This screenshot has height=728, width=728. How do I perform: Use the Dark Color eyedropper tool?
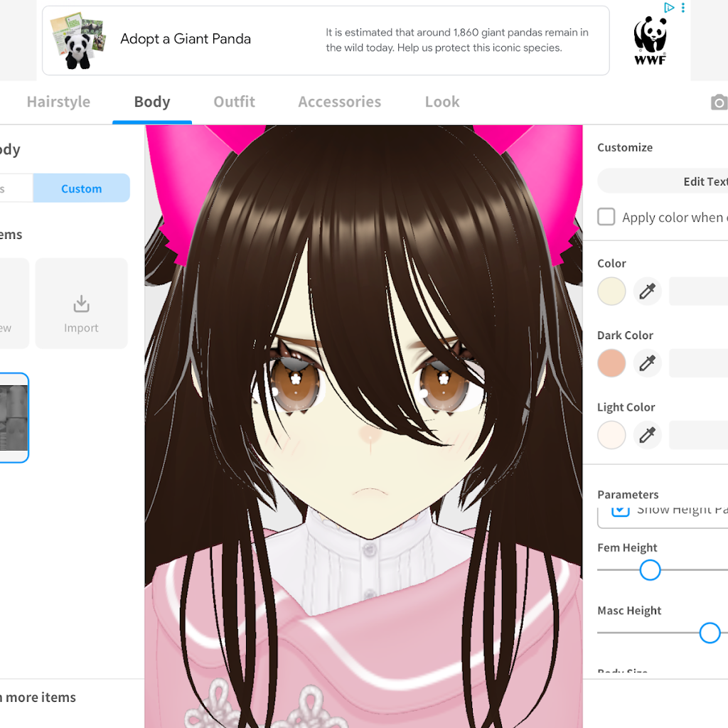[x=647, y=363]
